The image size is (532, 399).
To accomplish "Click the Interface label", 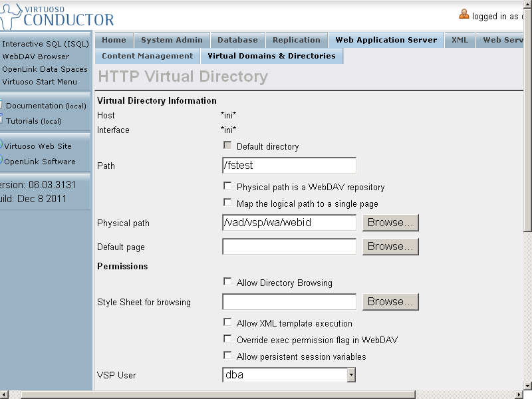I will [113, 130].
